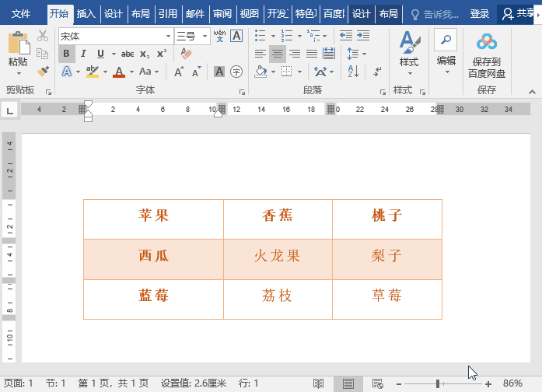Right-align the paragraph
The width and height of the screenshot is (542, 392).
295,54
